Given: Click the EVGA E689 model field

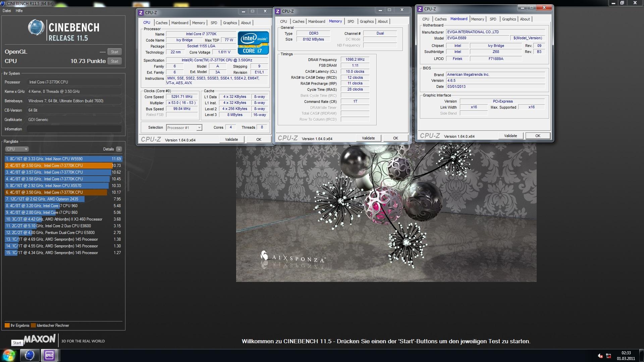Looking at the screenshot, I should 477,38.
